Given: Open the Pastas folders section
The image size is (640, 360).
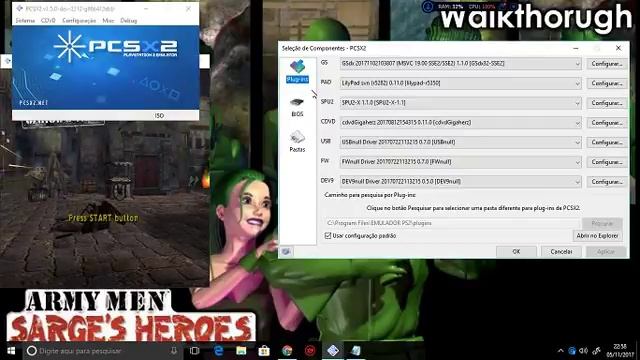Looking at the screenshot, I should (x=297, y=141).
